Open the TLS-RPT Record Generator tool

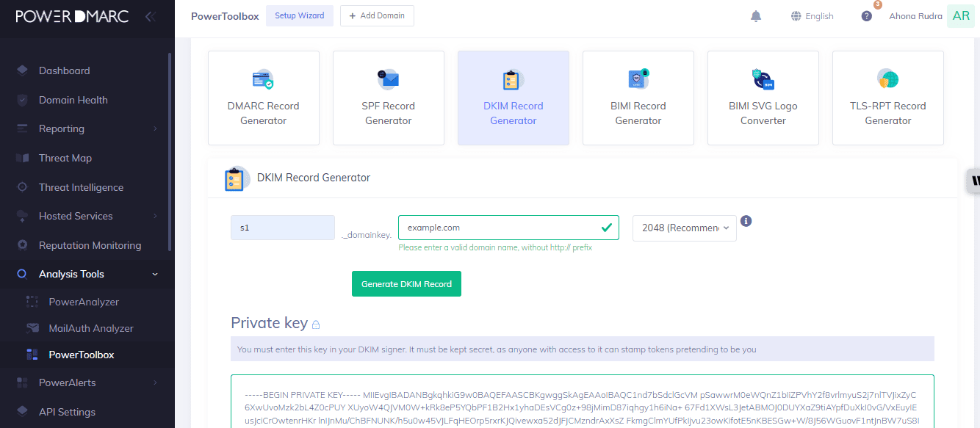coord(888,98)
